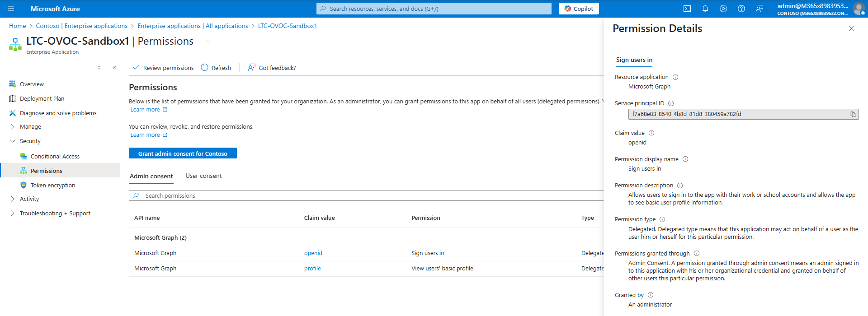This screenshot has width=868, height=316.
Task: Select the Sign users in permission cell
Action: click(428, 253)
